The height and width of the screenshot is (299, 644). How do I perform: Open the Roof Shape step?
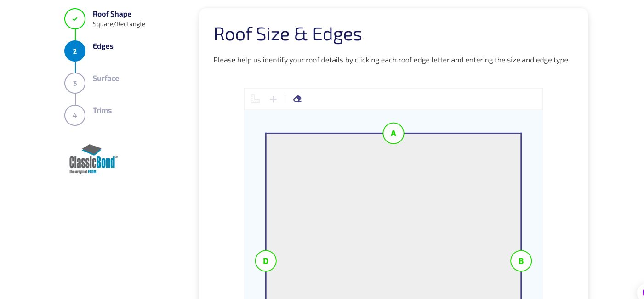(x=112, y=14)
